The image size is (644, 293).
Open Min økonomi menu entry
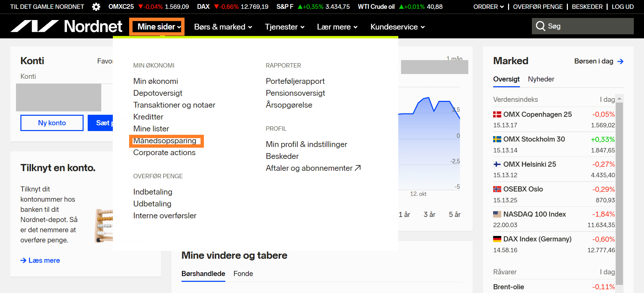[156, 81]
